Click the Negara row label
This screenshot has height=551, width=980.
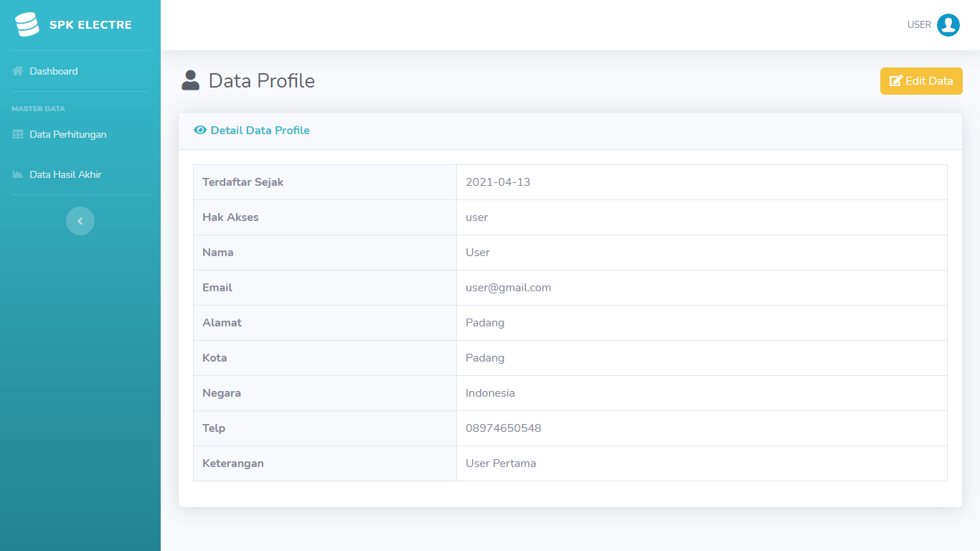222,393
